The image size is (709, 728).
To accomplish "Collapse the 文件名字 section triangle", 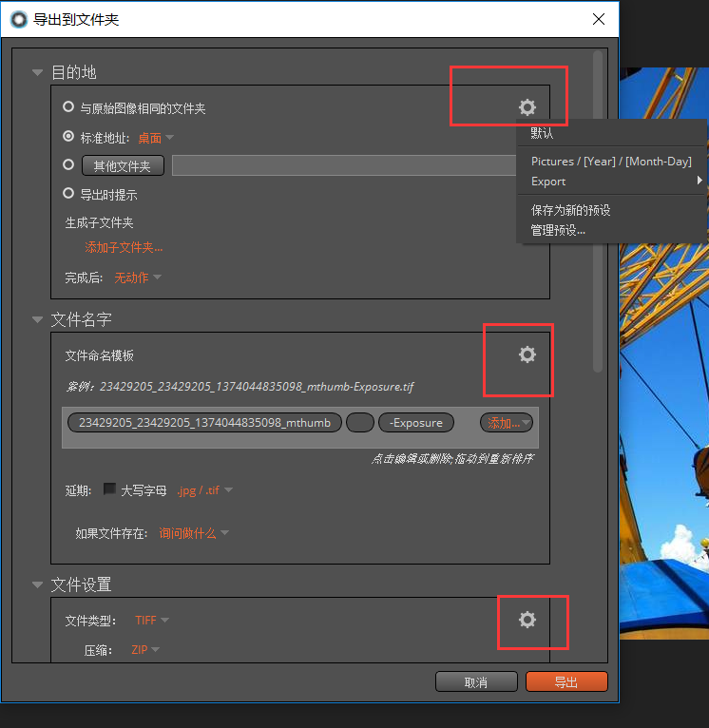I will coord(37,319).
